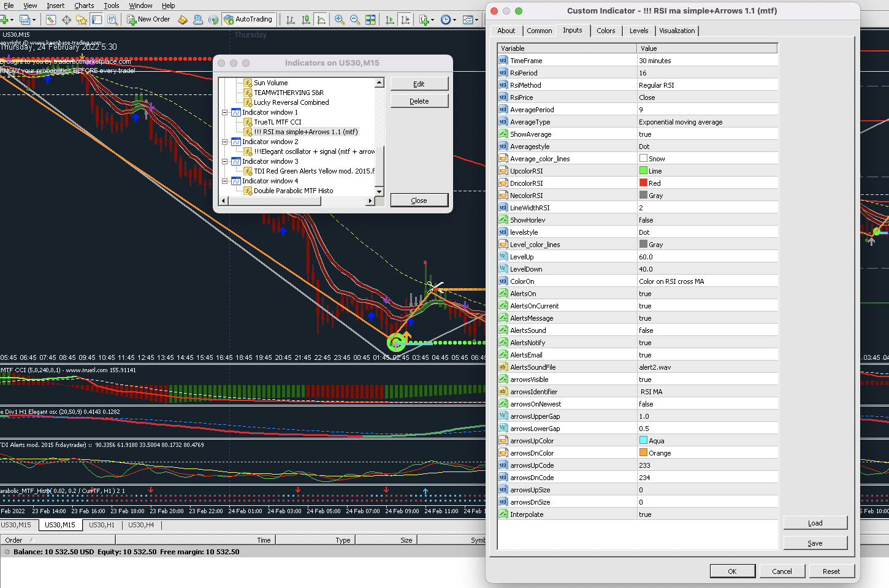Image resolution: width=889 pixels, height=588 pixels.
Task: Collapse the Indicator window 3 tree node
Action: click(225, 161)
